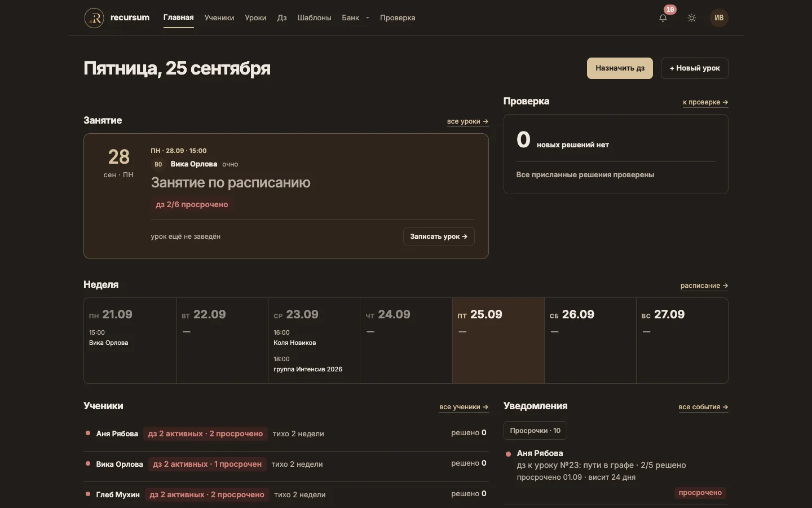Select Sunday 27.09 day cell
Viewport: 812px width, 508px height.
682,341
